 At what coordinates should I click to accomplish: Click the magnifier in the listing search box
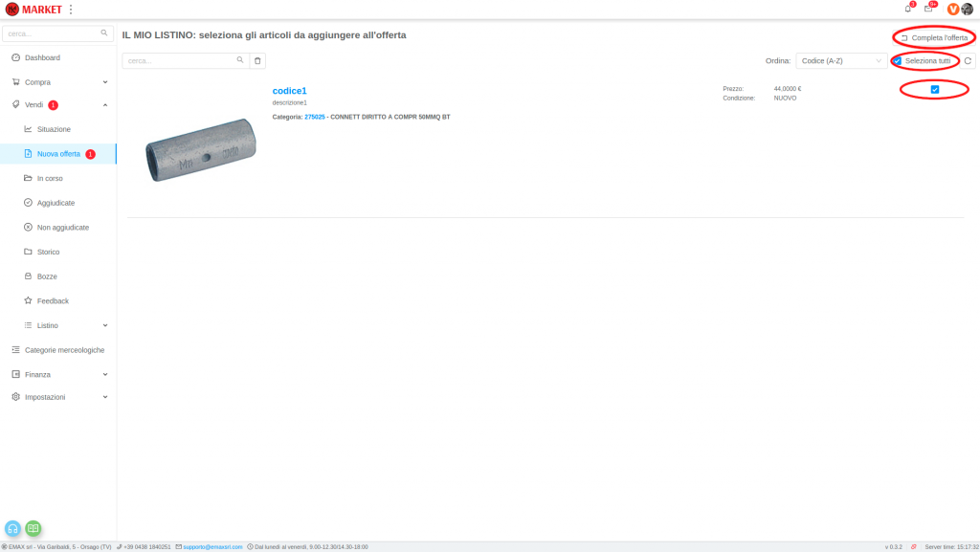coord(240,60)
